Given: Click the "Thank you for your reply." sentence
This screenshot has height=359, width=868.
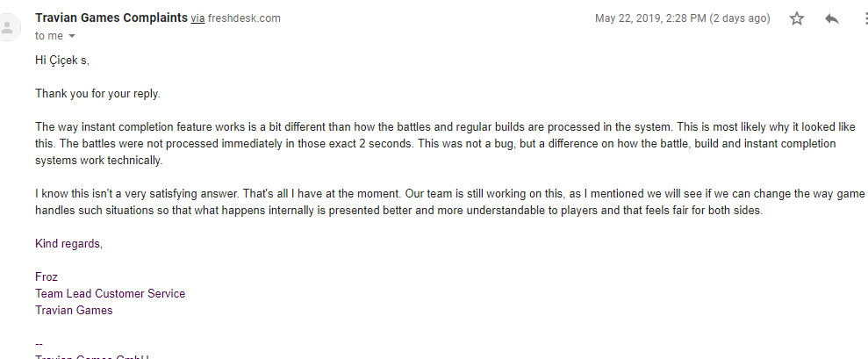Looking at the screenshot, I should coord(97,93).
